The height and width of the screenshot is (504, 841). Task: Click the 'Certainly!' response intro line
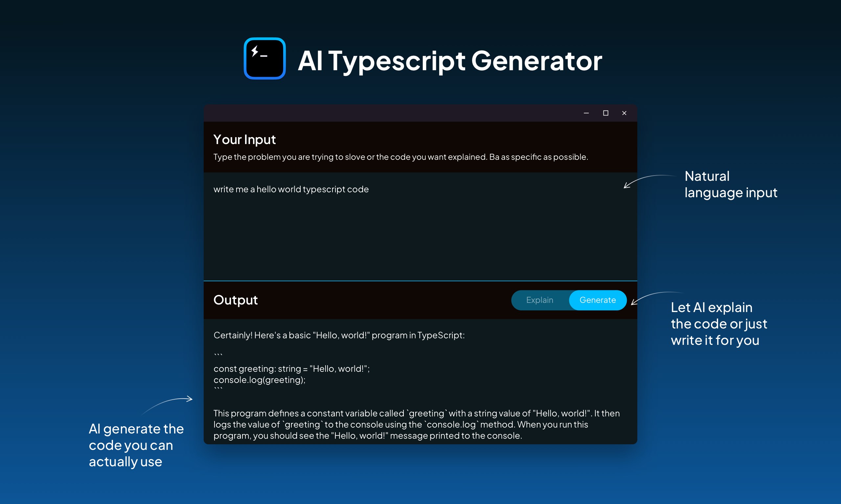pos(339,335)
